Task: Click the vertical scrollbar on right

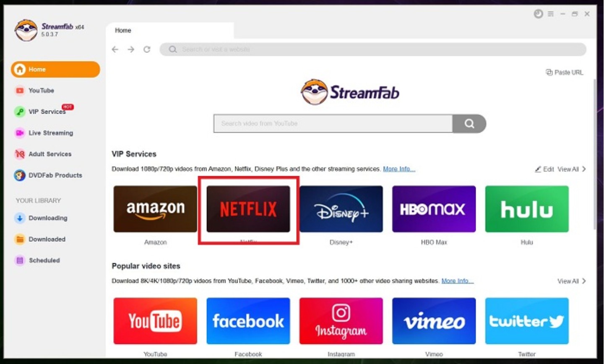Action: pyautogui.click(x=595, y=154)
